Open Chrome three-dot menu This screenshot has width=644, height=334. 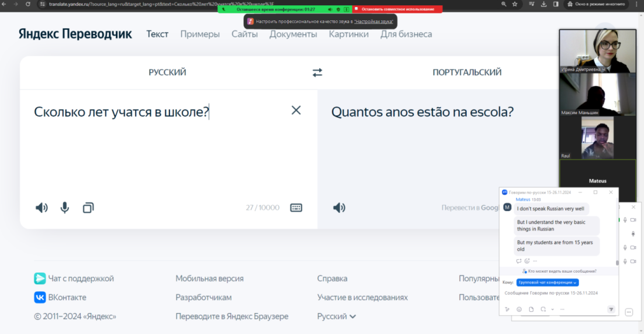click(636, 4)
